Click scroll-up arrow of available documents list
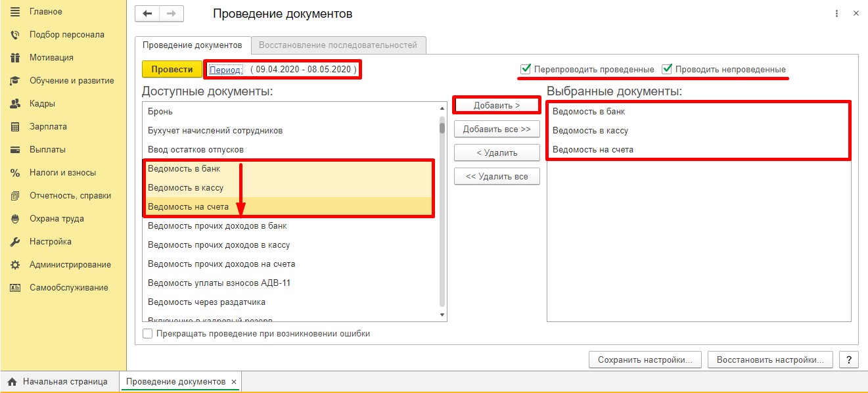The width and height of the screenshot is (868, 393). [442, 108]
